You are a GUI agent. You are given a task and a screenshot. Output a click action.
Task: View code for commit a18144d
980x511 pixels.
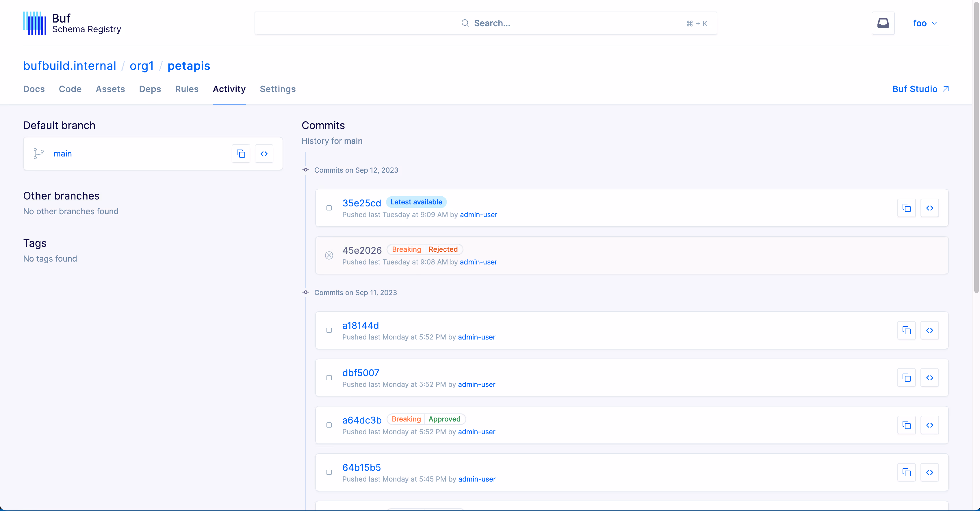[930, 330]
